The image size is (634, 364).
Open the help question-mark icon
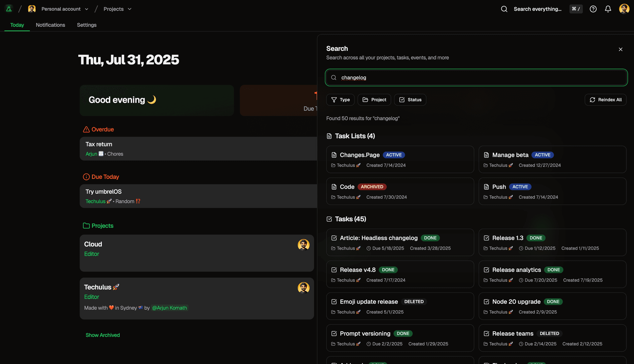593,9
